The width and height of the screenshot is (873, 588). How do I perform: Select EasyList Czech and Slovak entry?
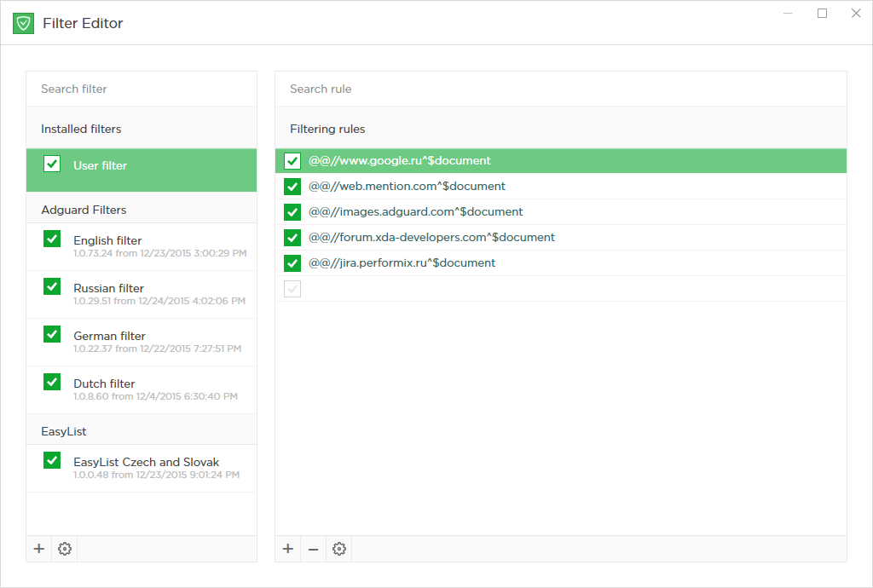(142, 469)
